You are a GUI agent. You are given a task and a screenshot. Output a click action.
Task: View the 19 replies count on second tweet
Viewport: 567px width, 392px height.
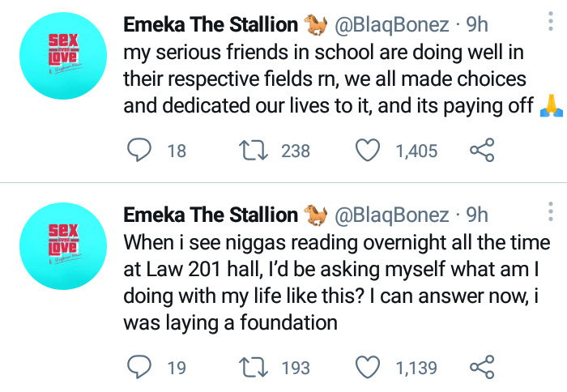177,368
